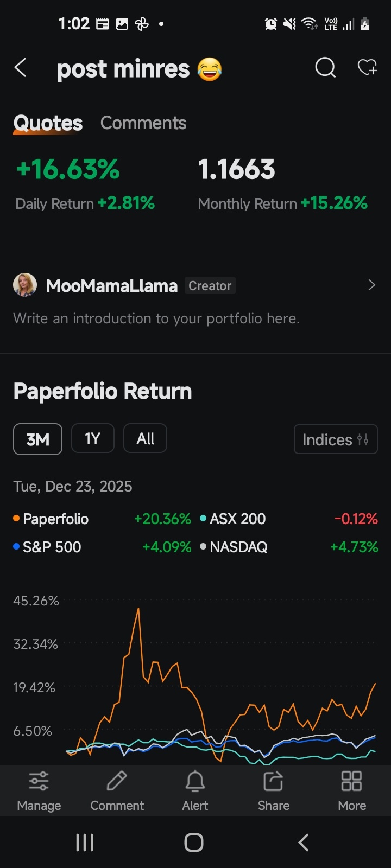Viewport: 391px width, 868px height.
Task: Open the Manage sliders icon
Action: pyautogui.click(x=39, y=781)
